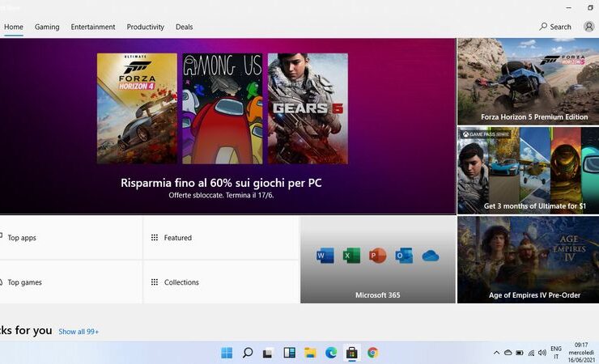Viewport: 599px width, 364px height.
Task: Open the volume speaker tray icon
Action: coord(542,353)
